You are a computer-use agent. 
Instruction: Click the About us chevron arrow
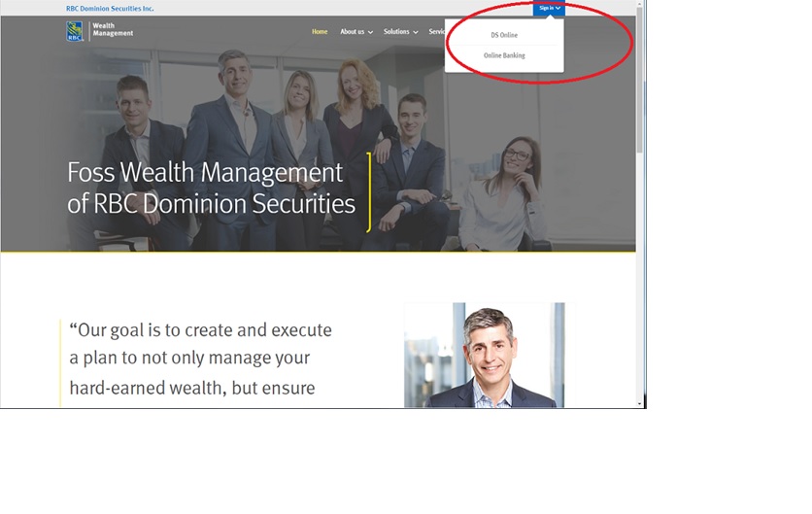(370, 32)
